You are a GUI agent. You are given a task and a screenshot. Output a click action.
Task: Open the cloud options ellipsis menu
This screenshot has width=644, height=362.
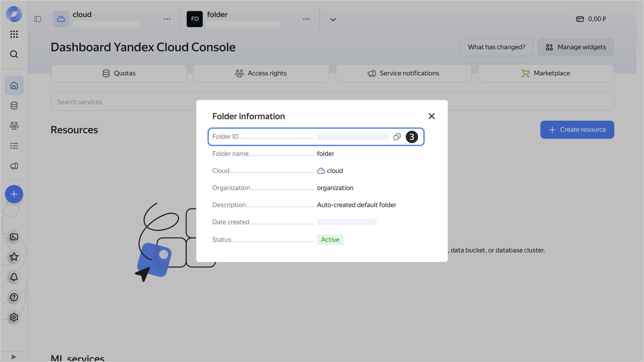167,19
